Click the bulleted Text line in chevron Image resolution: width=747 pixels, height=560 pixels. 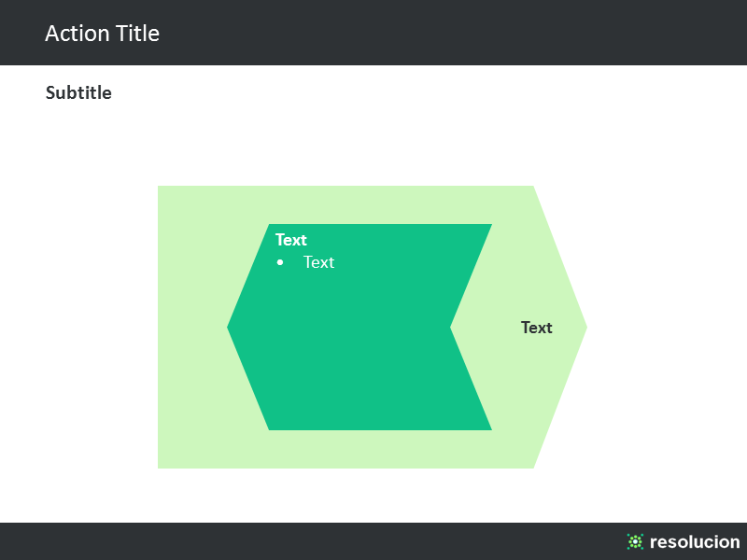pyautogui.click(x=318, y=262)
